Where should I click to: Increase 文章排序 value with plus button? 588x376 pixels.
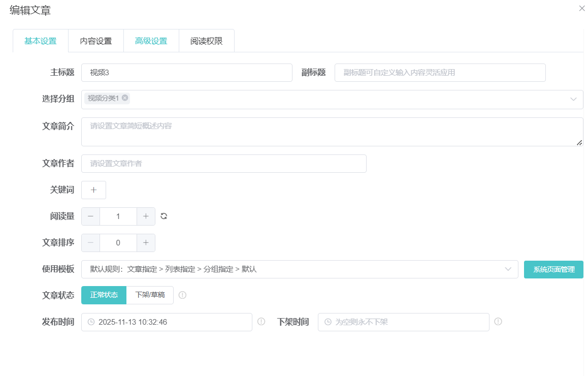pyautogui.click(x=146, y=243)
